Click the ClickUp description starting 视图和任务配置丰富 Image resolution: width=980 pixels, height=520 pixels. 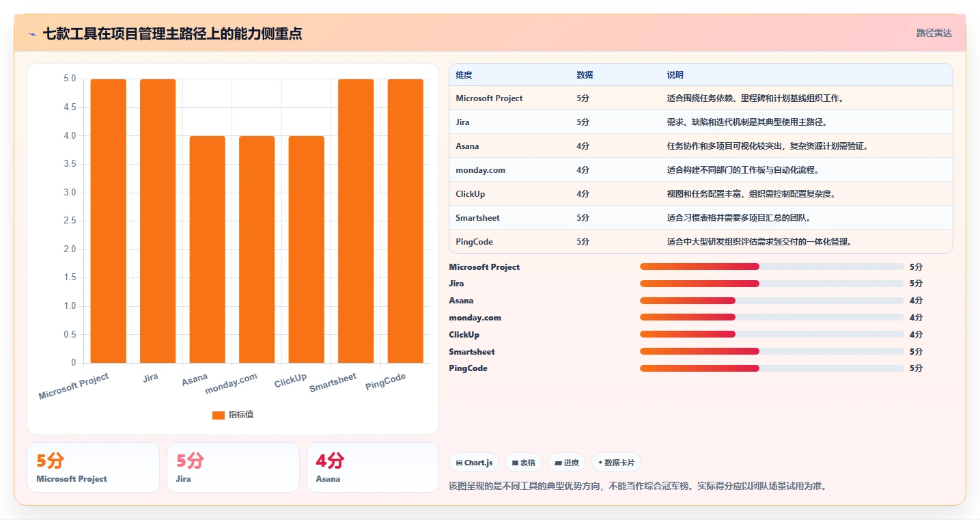(x=751, y=194)
